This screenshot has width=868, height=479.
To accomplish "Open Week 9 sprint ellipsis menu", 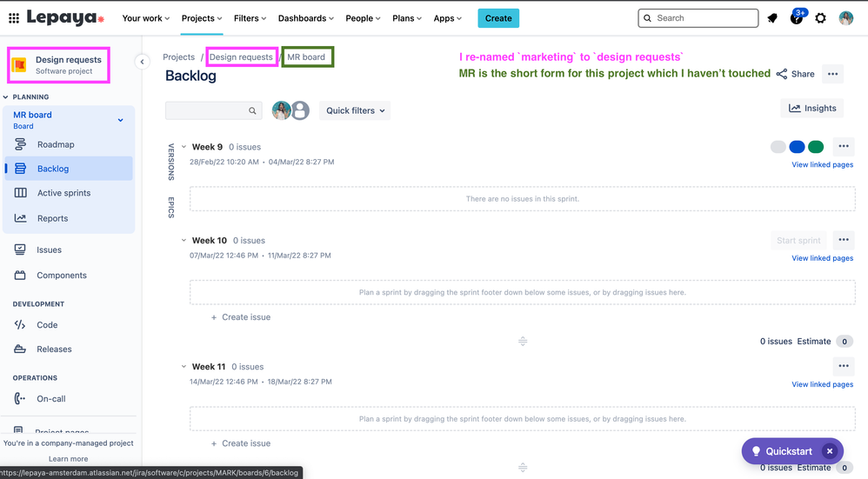I will (844, 147).
